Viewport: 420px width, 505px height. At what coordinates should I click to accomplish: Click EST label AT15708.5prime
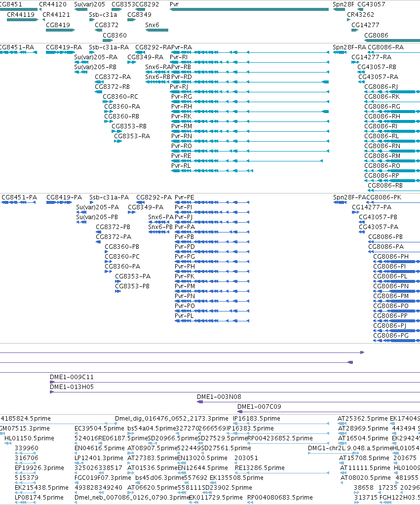coord(364,458)
